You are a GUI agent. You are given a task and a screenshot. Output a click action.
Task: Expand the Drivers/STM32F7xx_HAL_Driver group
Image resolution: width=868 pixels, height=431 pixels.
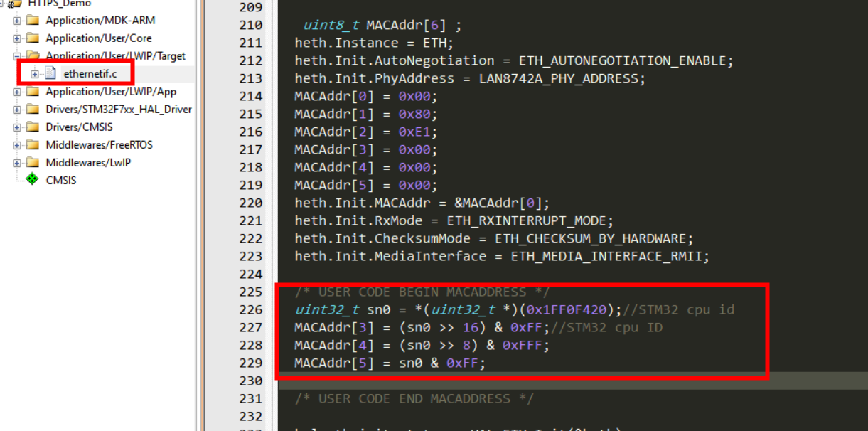[x=17, y=110]
